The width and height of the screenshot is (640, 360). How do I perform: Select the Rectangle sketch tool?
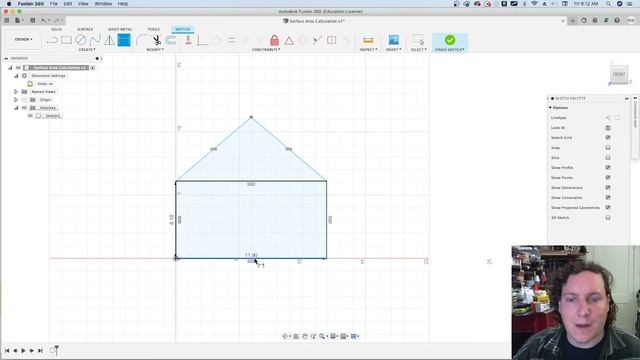pyautogui.click(x=66, y=40)
